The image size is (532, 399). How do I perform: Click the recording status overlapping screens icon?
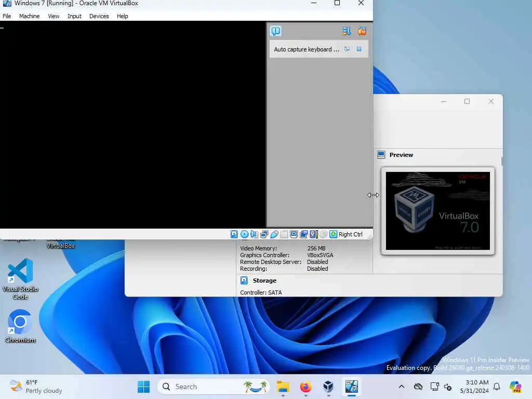click(x=303, y=234)
